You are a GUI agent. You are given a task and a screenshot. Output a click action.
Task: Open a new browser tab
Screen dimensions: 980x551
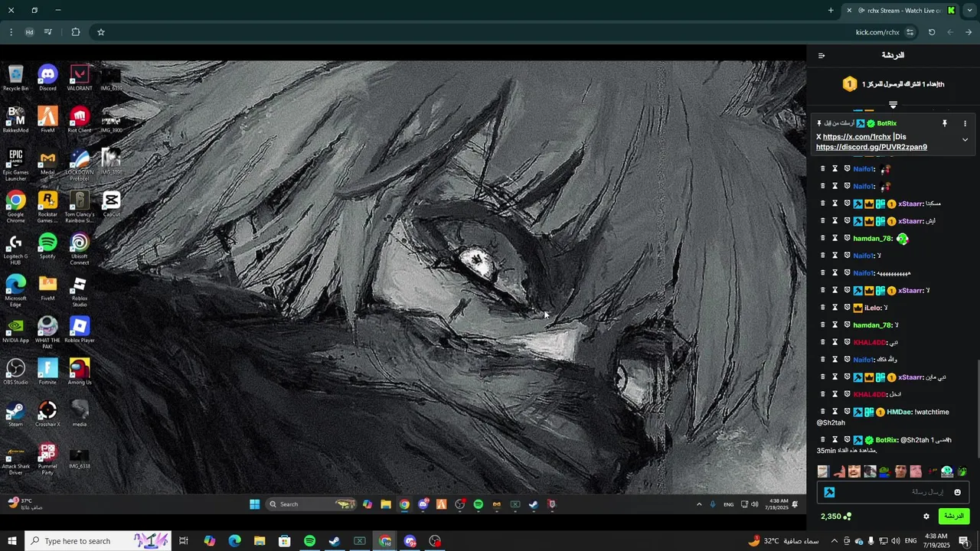[831, 11]
